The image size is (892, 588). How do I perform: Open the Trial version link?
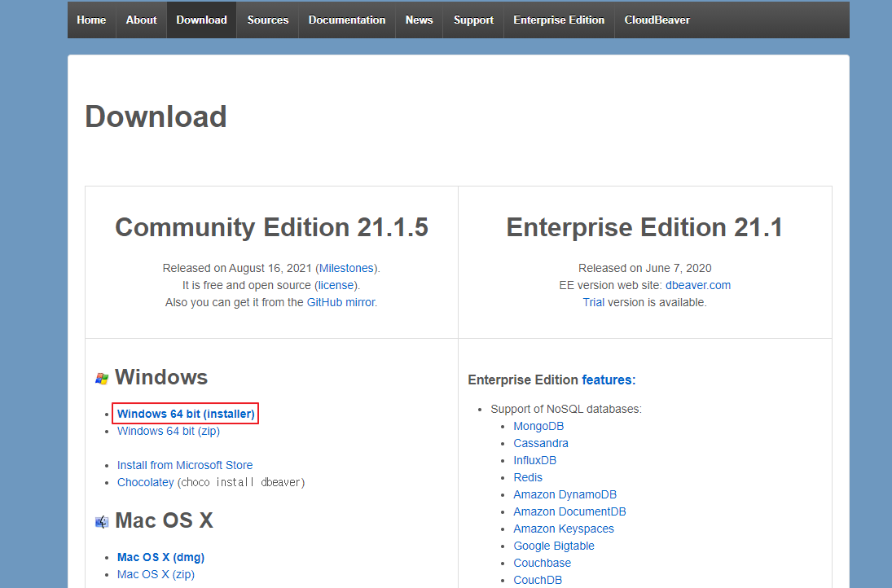(593, 302)
